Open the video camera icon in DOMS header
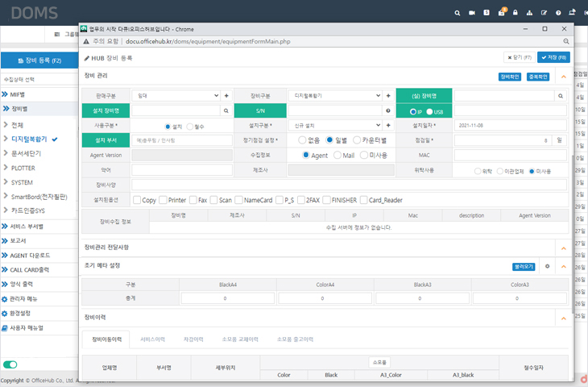588x387 pixels. tap(472, 13)
